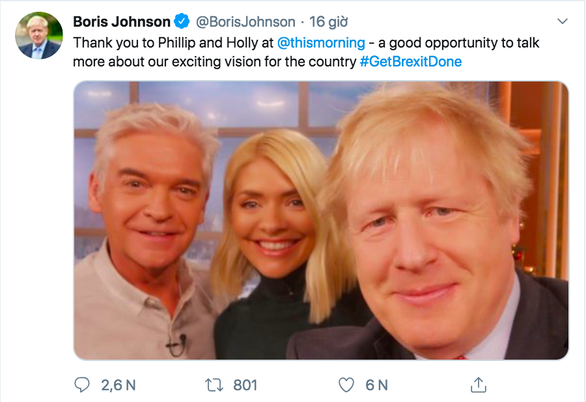Open the #GetBrexitDone hashtag
586x402 pixels.
point(411,62)
